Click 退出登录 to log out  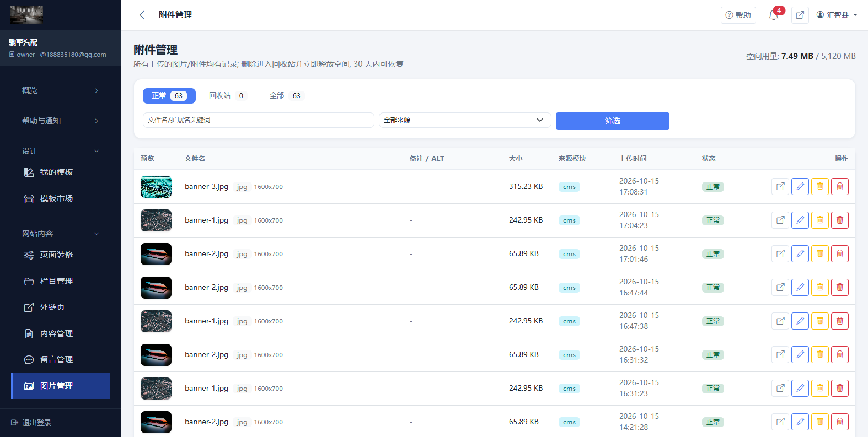tap(31, 423)
